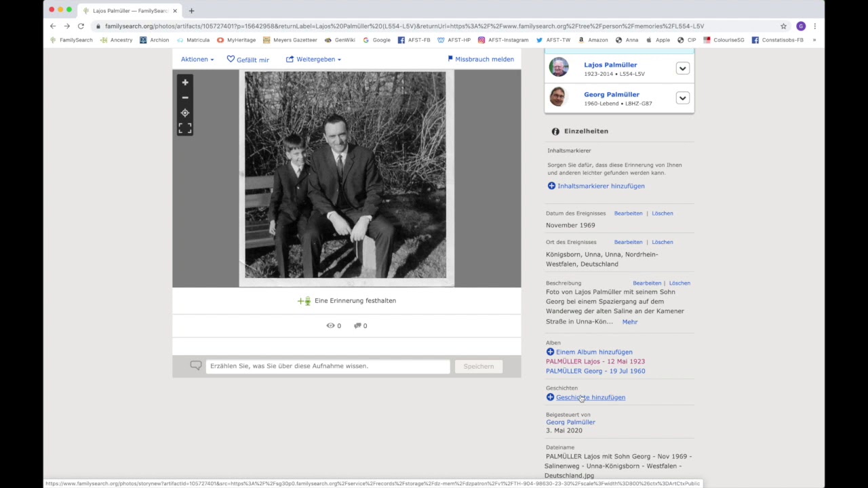
Task: Open the MyHeritage bookmark
Action: click(x=236, y=40)
